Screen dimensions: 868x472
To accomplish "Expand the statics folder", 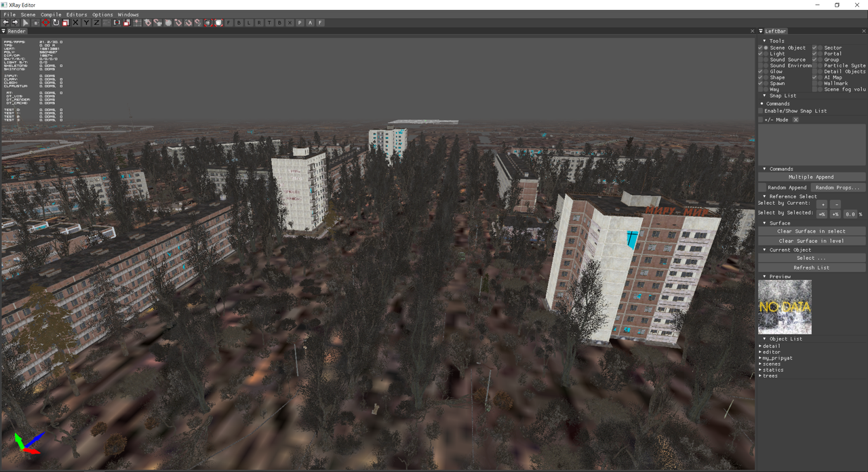I will pyautogui.click(x=760, y=370).
